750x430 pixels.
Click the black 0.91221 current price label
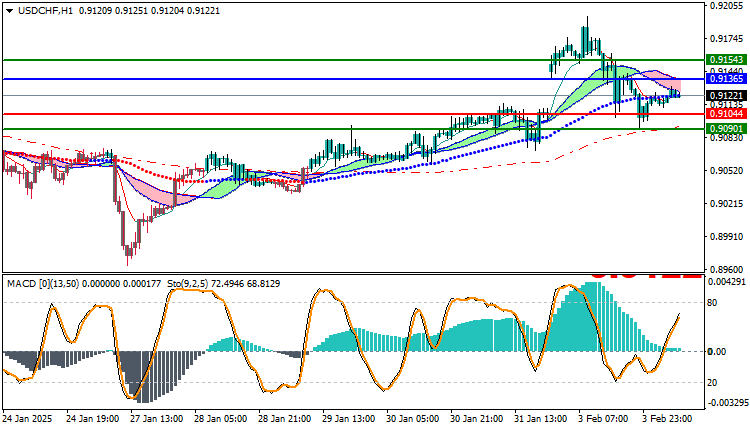(727, 96)
